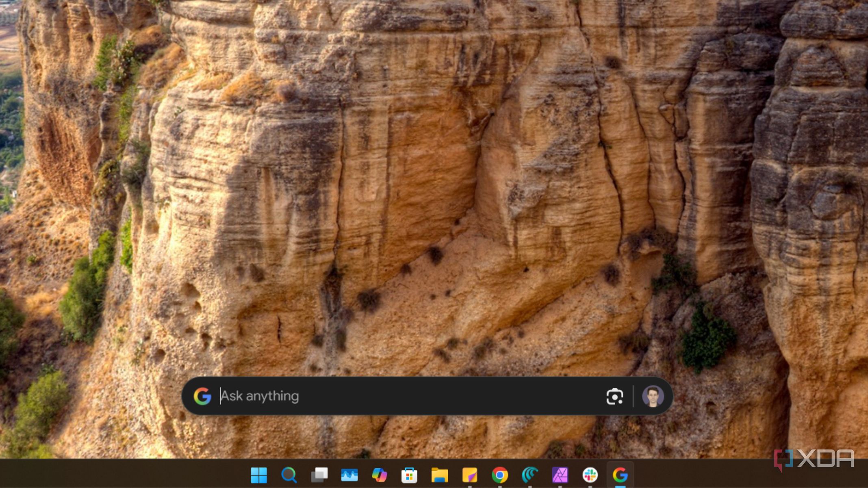The width and height of the screenshot is (868, 488).
Task: Open Microsoft Store from the taskbar
Action: (x=409, y=475)
